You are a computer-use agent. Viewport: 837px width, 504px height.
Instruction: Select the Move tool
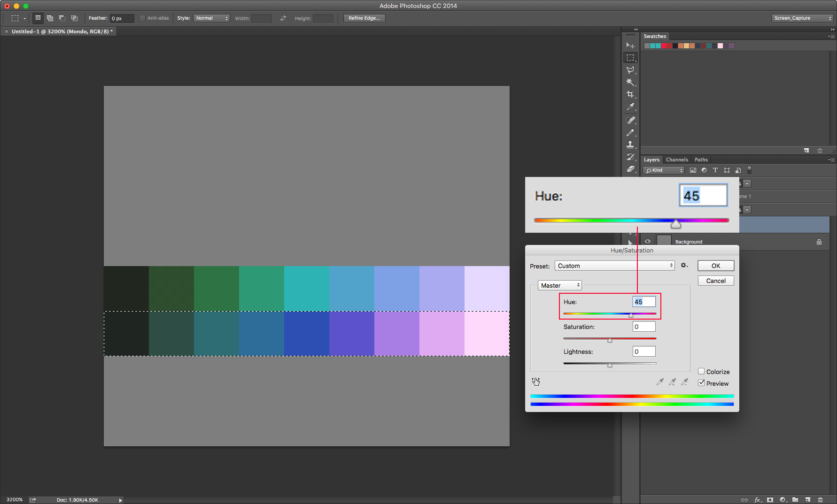631,46
